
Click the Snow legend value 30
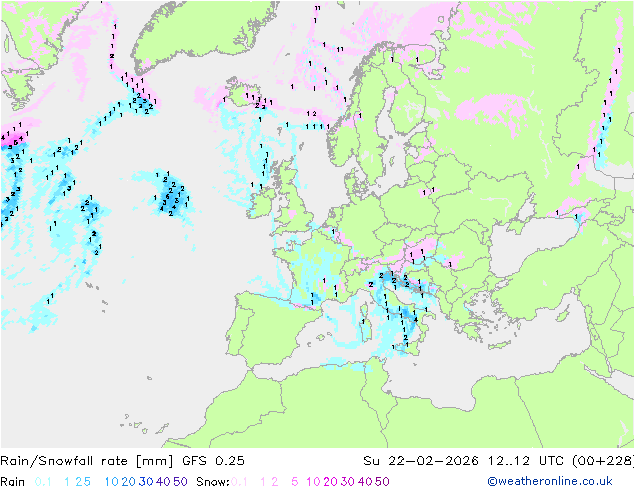(347, 482)
